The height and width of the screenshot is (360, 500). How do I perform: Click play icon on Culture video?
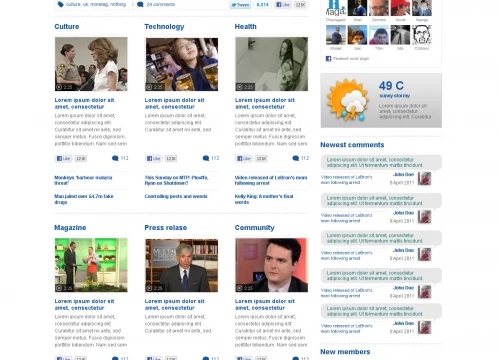[x=59, y=87]
